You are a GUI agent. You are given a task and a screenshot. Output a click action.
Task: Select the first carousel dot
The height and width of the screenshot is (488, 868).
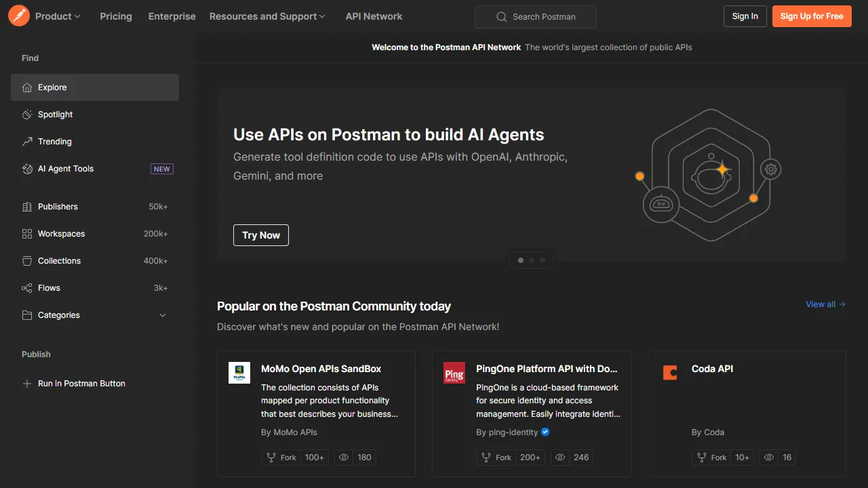521,260
